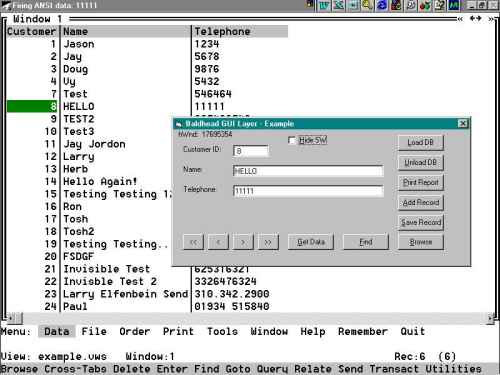500x375 pixels.
Task: Click the Customer column header
Action: 31,31
